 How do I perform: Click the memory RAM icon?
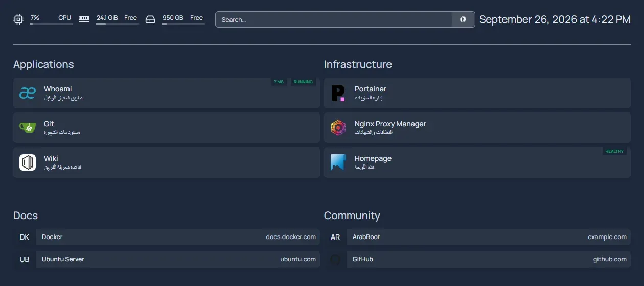click(84, 19)
